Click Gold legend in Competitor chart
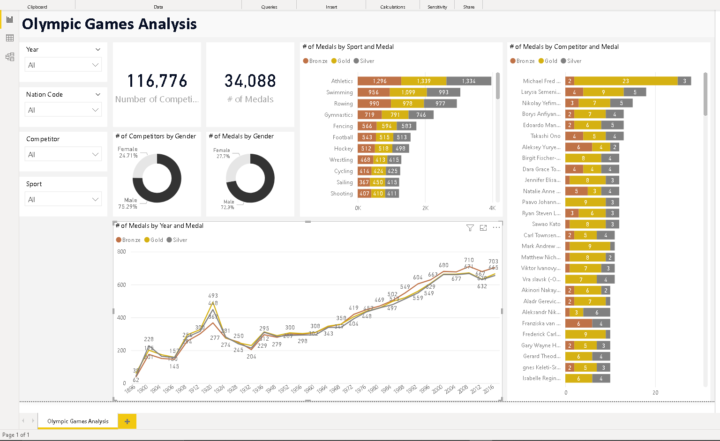 click(548, 61)
